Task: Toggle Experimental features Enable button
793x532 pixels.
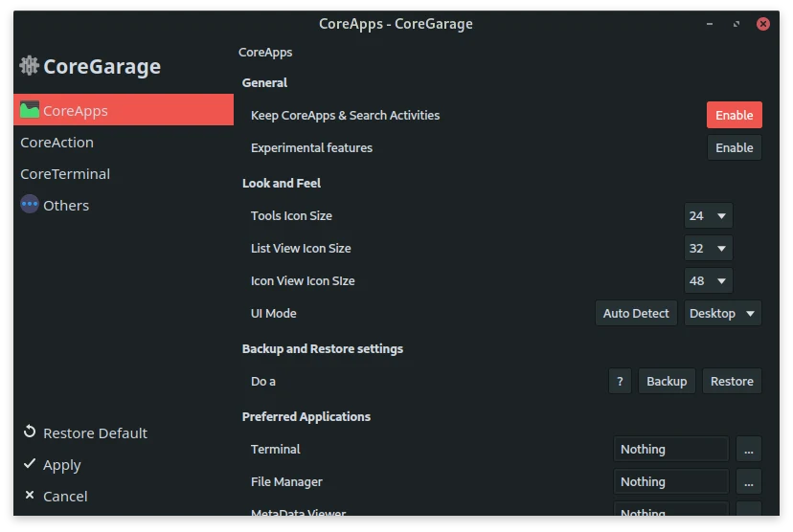Action: click(x=734, y=147)
